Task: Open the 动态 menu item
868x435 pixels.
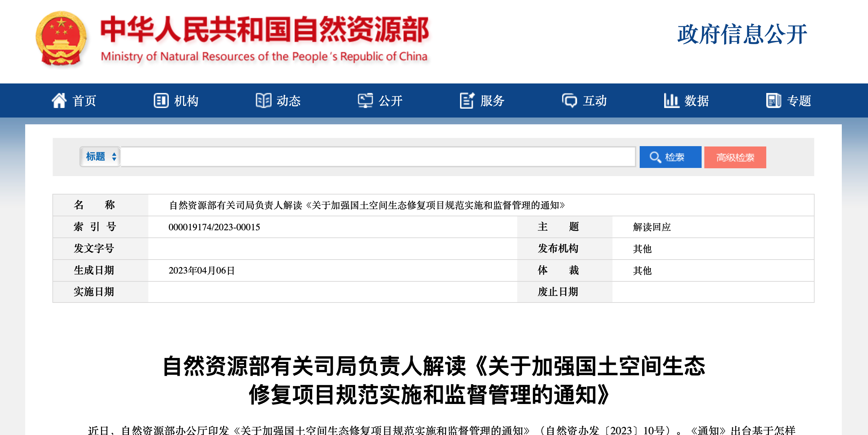Action: tap(289, 100)
